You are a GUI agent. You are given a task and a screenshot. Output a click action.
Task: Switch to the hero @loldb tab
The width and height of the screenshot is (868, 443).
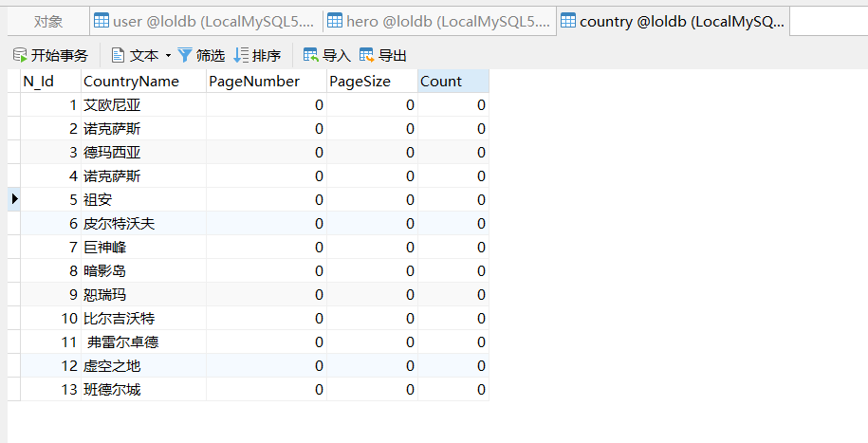pyautogui.click(x=440, y=22)
